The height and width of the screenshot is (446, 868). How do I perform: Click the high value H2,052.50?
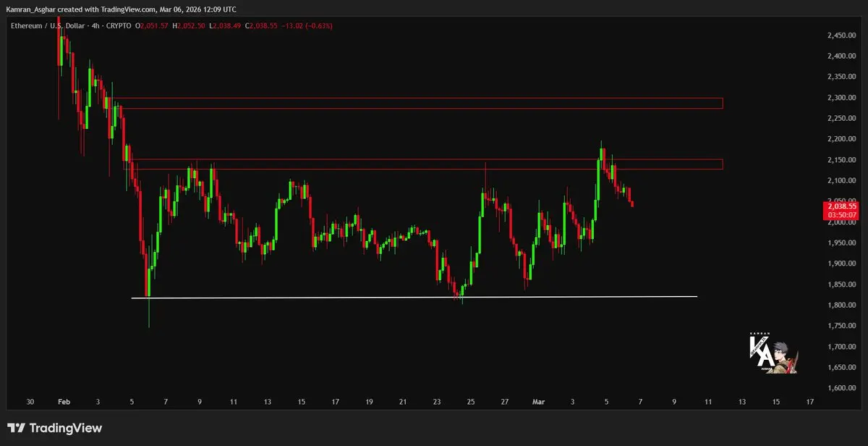[x=189, y=25]
